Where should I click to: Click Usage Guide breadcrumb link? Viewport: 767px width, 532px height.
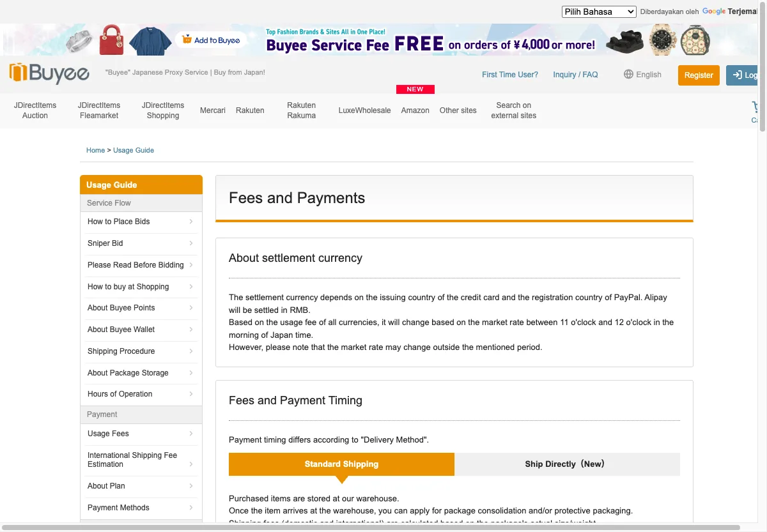pos(134,150)
